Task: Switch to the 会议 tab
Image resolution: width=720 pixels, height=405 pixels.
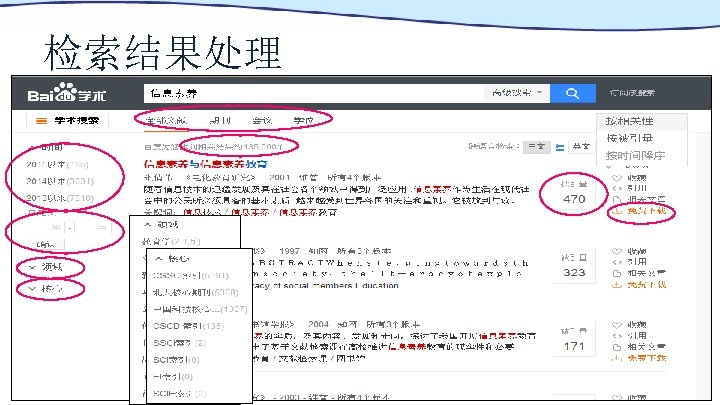Action: tap(262, 120)
